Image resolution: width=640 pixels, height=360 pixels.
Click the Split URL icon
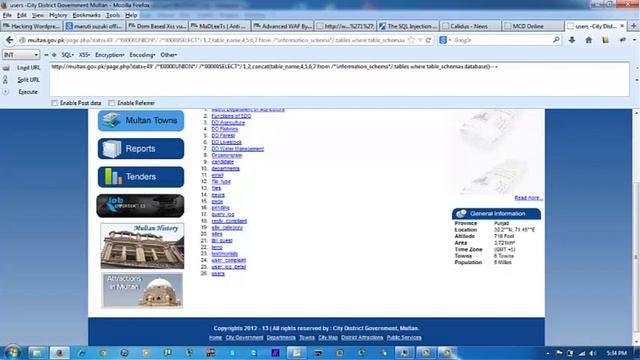pyautogui.click(x=6, y=80)
